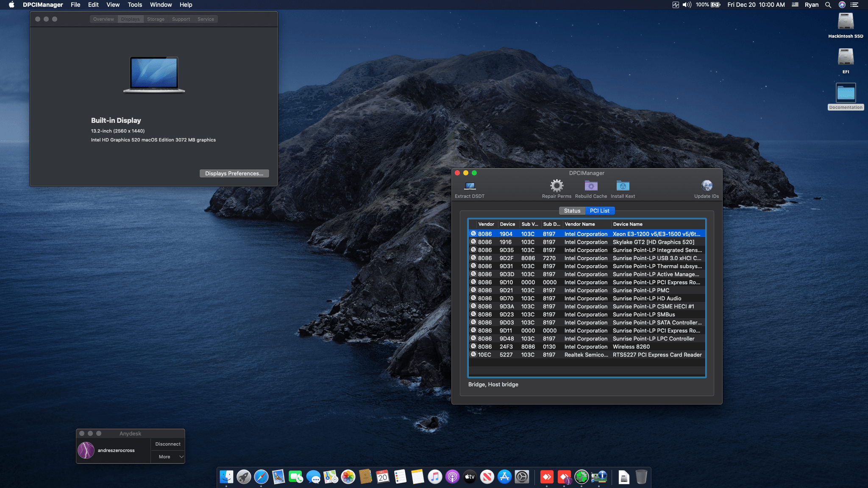Open the Tools menu

click(135, 5)
